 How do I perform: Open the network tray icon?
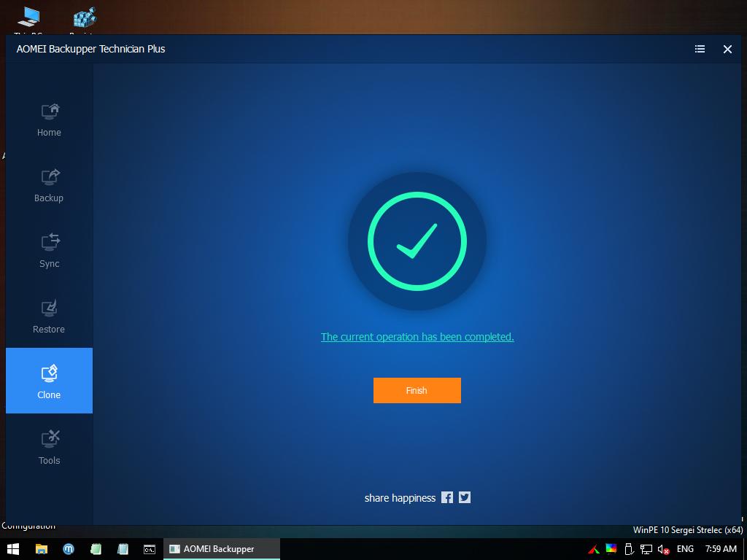pyautogui.click(x=646, y=550)
